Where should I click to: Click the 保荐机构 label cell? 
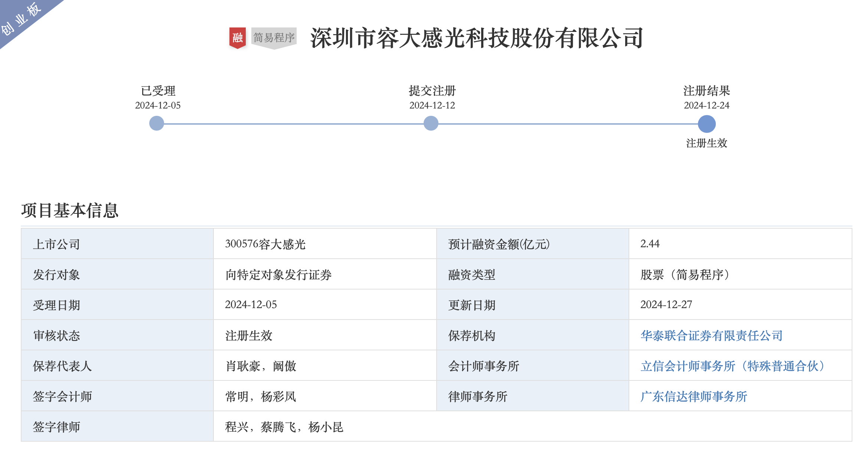click(533, 335)
